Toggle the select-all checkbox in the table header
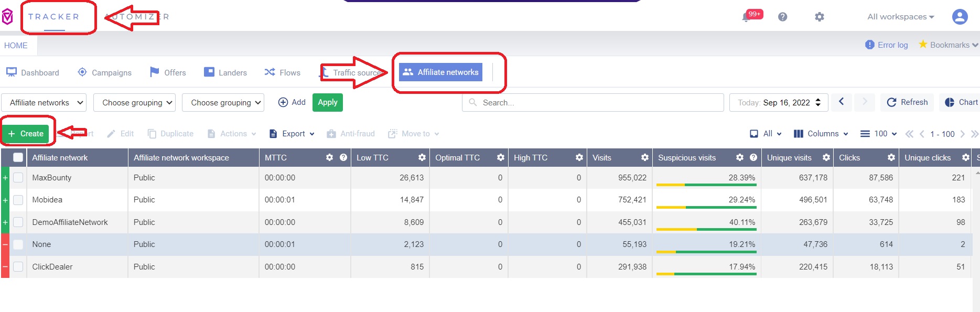 [x=18, y=157]
